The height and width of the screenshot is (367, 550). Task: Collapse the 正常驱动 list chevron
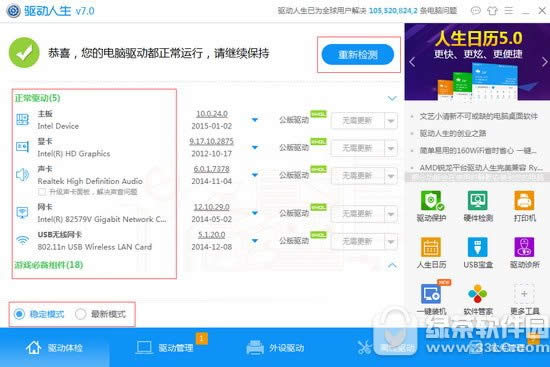[392, 98]
